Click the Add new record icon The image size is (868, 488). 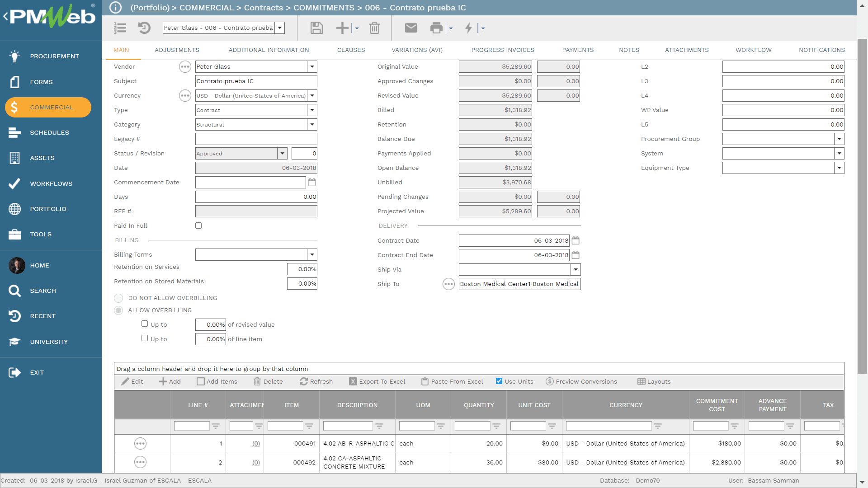coord(342,28)
